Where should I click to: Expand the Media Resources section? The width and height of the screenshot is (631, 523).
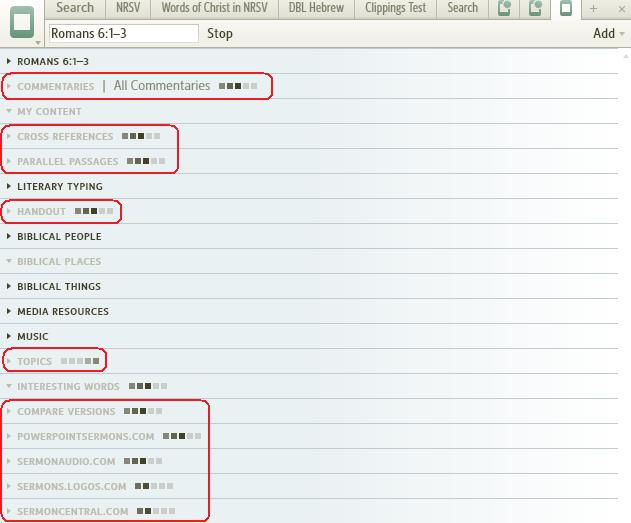click(9, 311)
